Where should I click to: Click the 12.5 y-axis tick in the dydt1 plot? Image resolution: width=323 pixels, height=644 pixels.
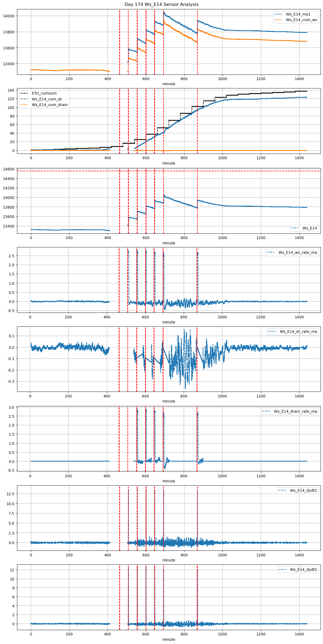click(x=10, y=494)
